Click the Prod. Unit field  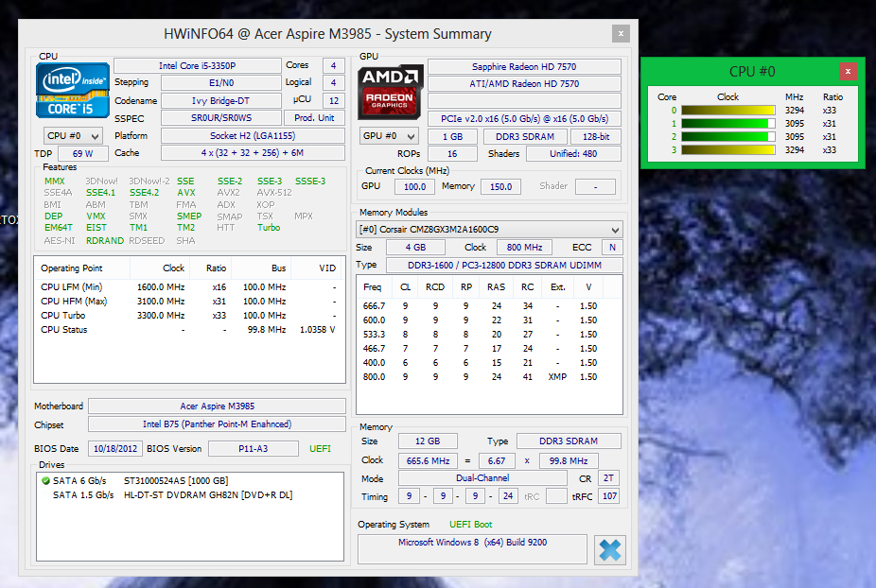[314, 118]
